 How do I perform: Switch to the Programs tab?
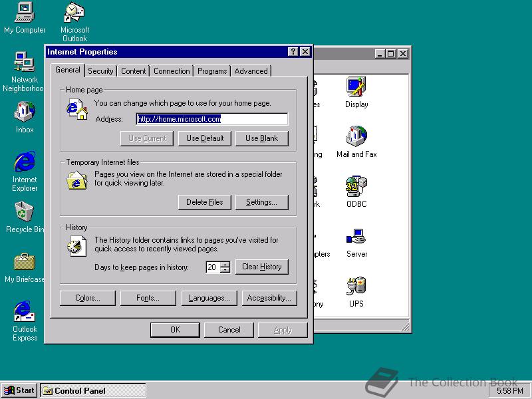click(x=212, y=71)
